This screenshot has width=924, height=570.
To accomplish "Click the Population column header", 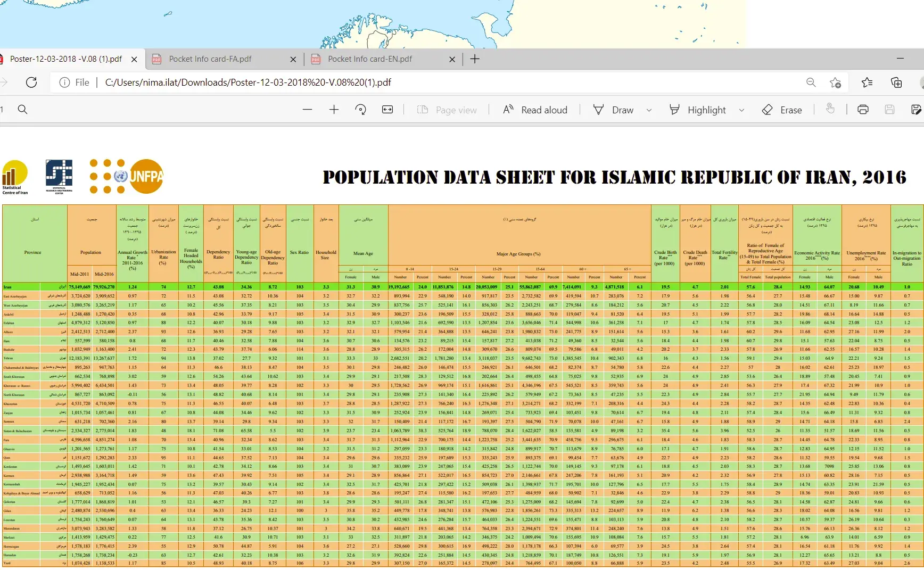I will [x=90, y=252].
